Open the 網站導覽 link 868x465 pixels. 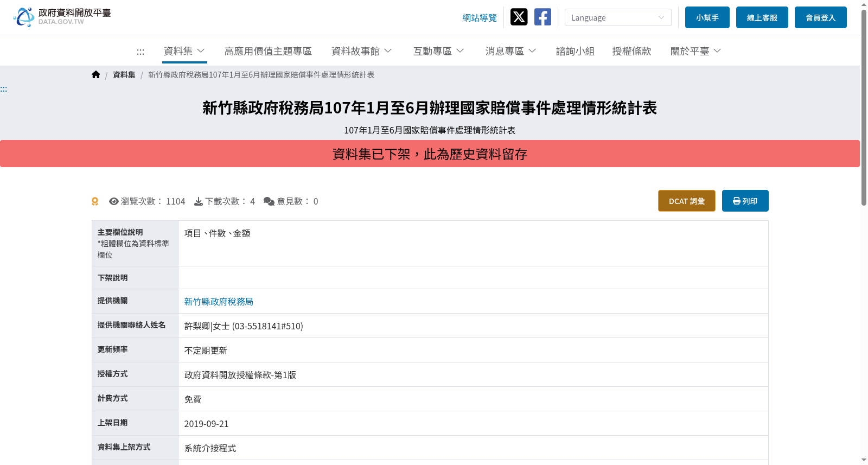pos(480,18)
